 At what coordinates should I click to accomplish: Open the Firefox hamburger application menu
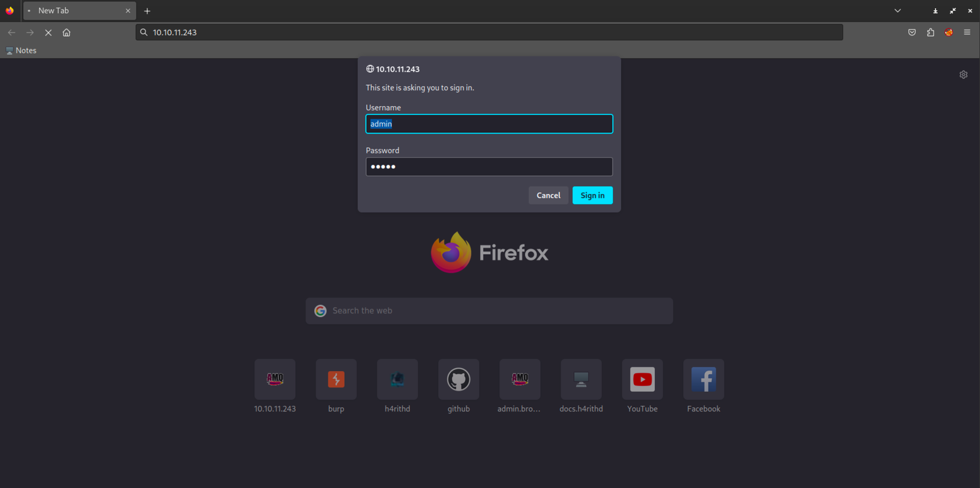tap(967, 32)
